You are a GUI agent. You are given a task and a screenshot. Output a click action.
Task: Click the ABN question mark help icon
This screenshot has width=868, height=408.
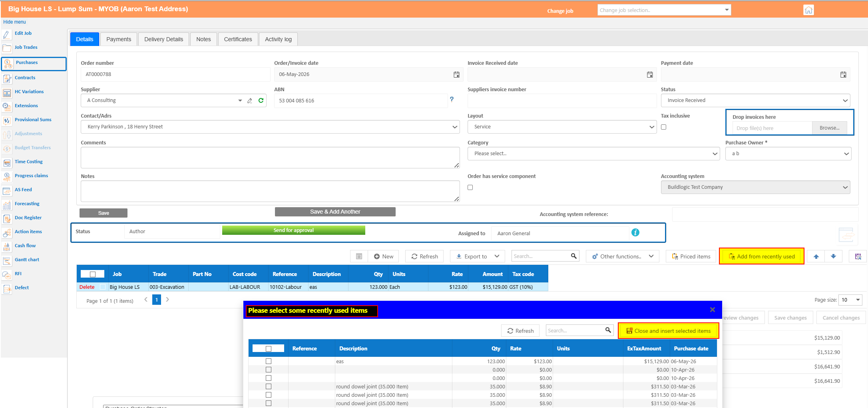click(x=452, y=99)
